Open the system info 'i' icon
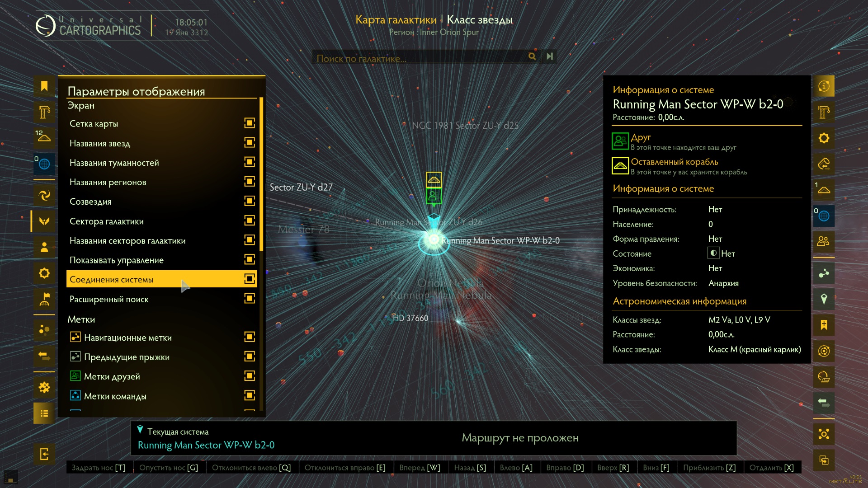This screenshot has height=488, width=868. pos(824,86)
